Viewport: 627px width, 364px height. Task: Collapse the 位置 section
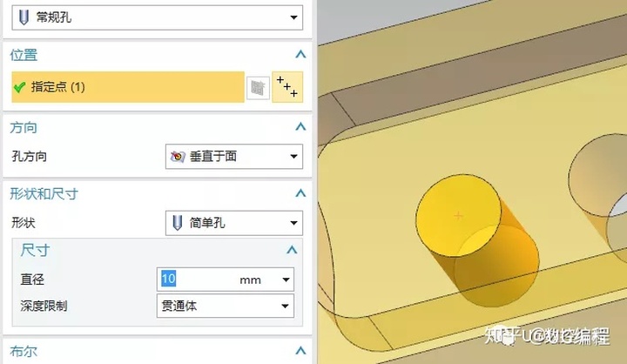pyautogui.click(x=300, y=54)
